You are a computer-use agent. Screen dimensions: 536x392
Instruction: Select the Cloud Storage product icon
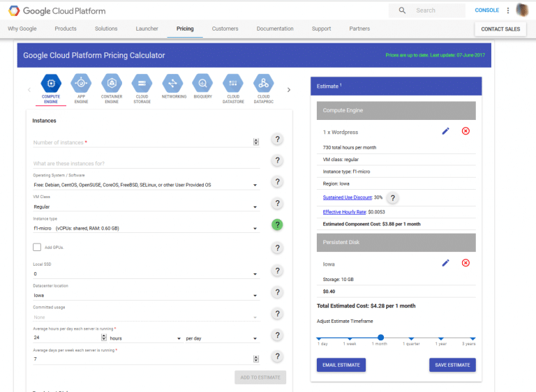click(x=142, y=84)
